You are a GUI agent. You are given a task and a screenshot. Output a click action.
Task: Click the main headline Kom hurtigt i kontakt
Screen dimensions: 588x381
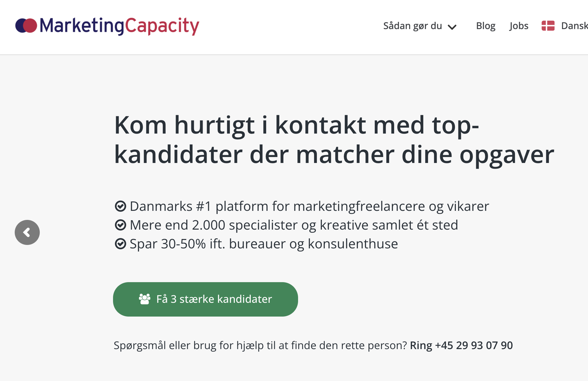pyautogui.click(x=334, y=140)
